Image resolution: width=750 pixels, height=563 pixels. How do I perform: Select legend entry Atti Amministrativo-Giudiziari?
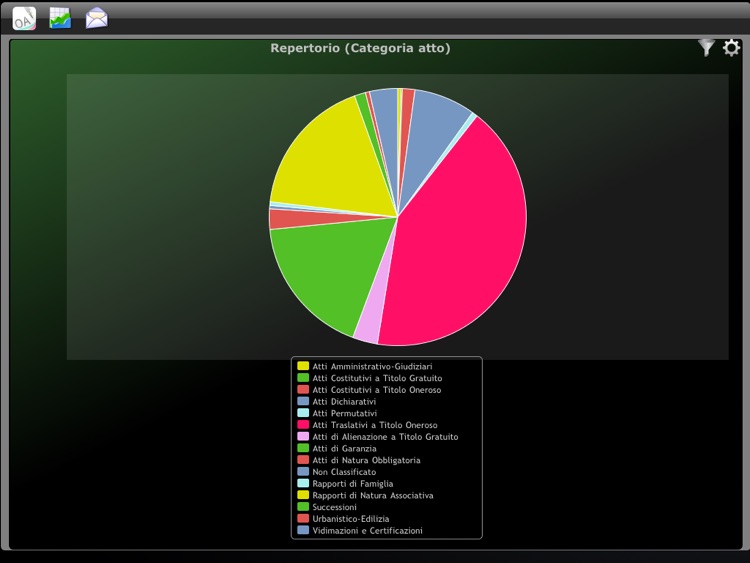[x=373, y=366]
